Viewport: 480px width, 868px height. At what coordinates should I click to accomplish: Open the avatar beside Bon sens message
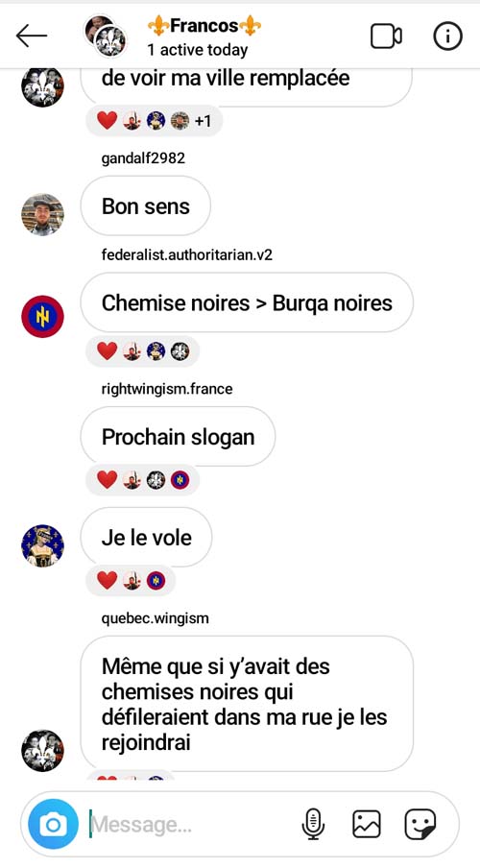pyautogui.click(x=42, y=215)
